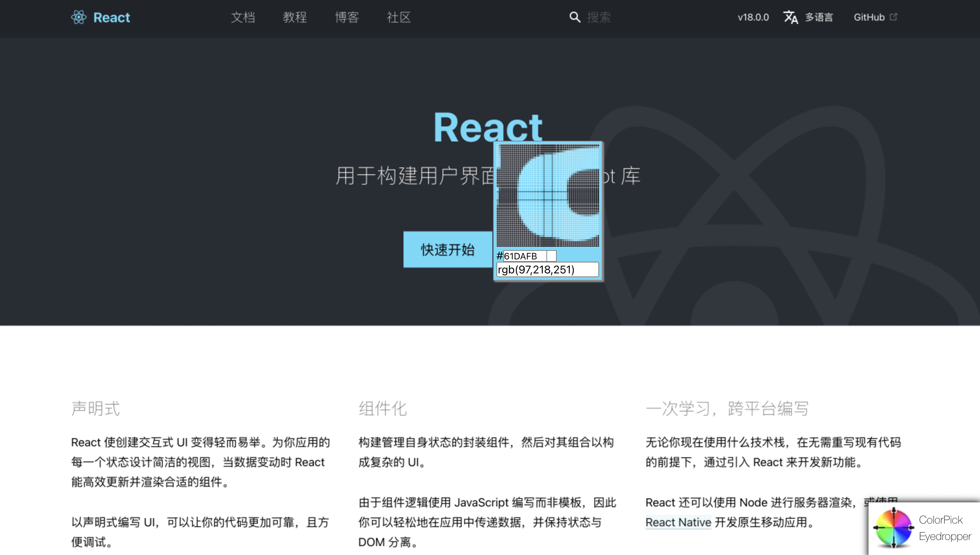Click the React header brand text
This screenshot has height=555, width=980.
click(x=112, y=17)
